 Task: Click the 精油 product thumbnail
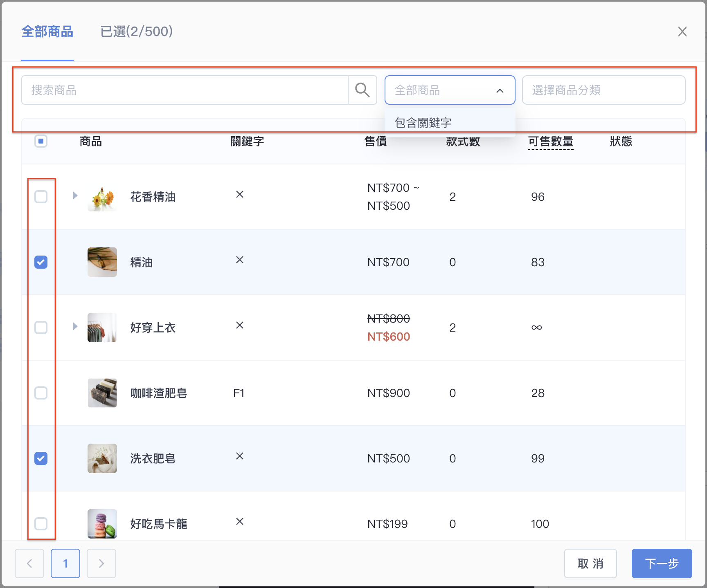pyautogui.click(x=102, y=262)
